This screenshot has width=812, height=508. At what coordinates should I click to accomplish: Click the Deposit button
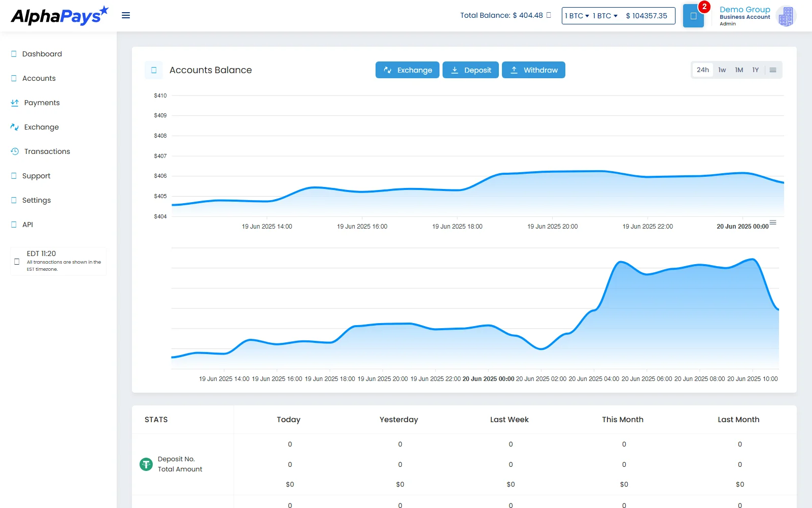pyautogui.click(x=470, y=70)
